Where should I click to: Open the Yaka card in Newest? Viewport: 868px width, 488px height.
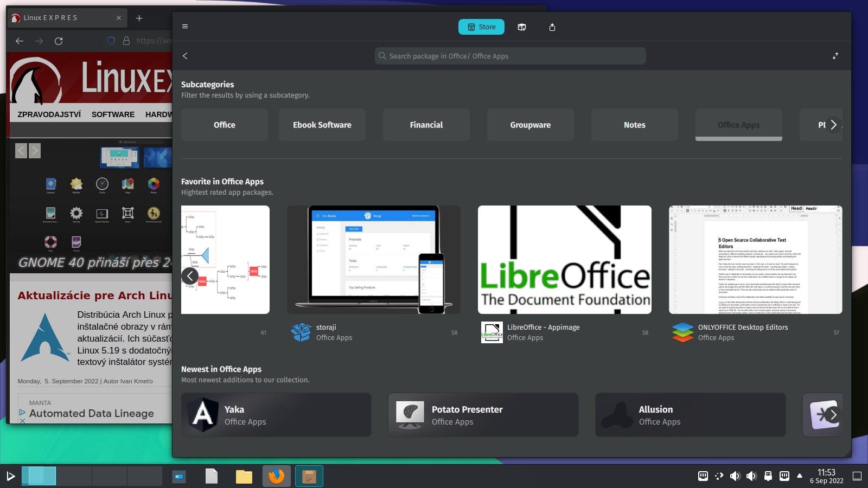pyautogui.click(x=276, y=415)
